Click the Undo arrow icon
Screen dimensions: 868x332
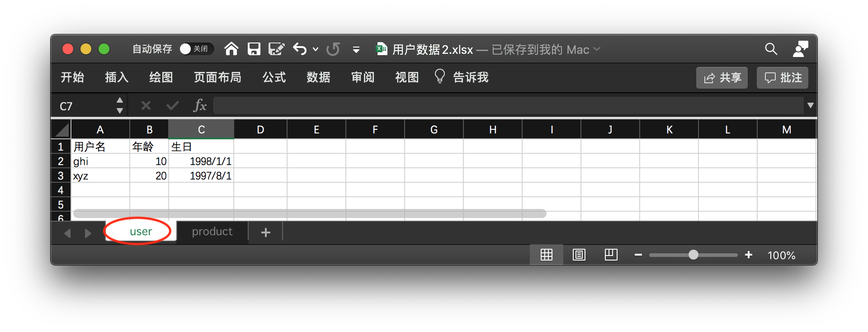click(300, 49)
